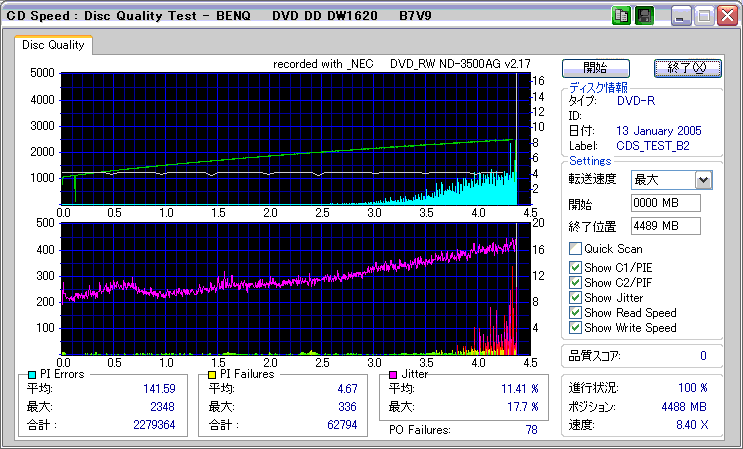Click the floppy disk save icon
The height and width of the screenshot is (449, 743).
645,15
